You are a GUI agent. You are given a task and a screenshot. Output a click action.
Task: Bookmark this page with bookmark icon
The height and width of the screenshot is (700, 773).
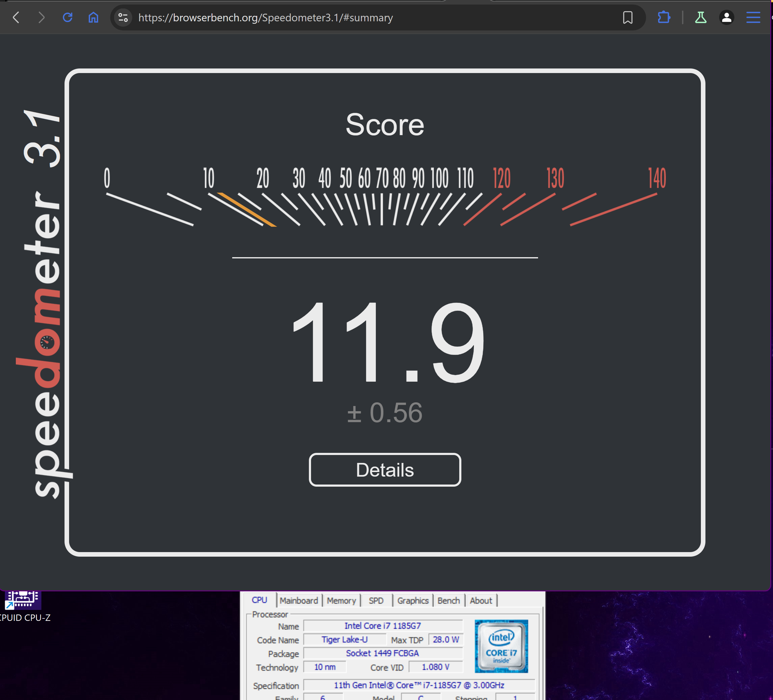coord(627,18)
